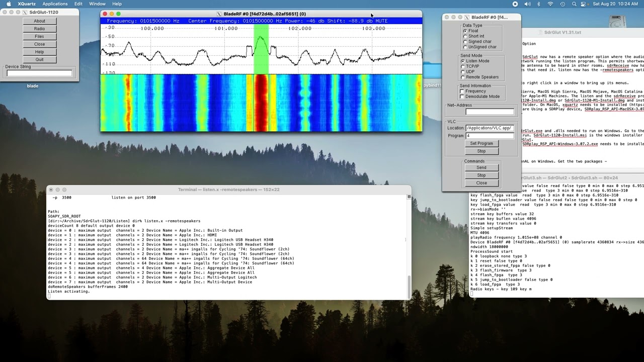Screen dimensions: 644x362
Task: Click the Device String input field
Action: point(39,73)
